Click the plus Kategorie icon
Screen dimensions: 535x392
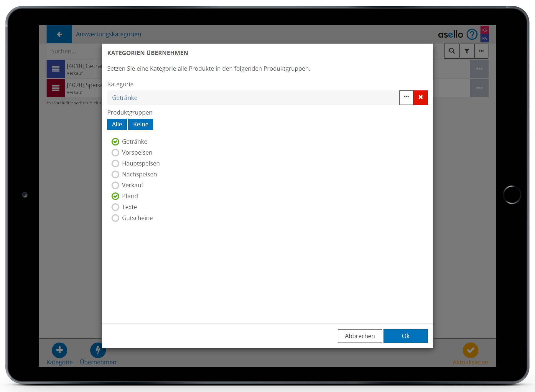click(60, 350)
